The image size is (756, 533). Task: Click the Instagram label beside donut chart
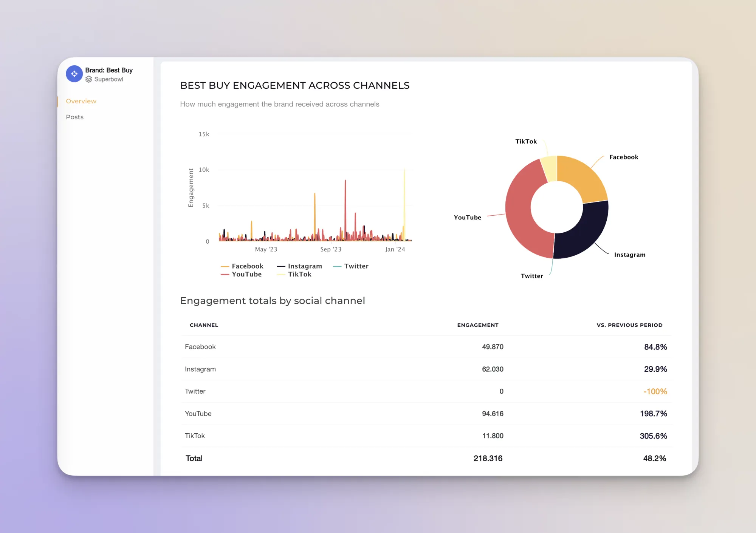(630, 255)
